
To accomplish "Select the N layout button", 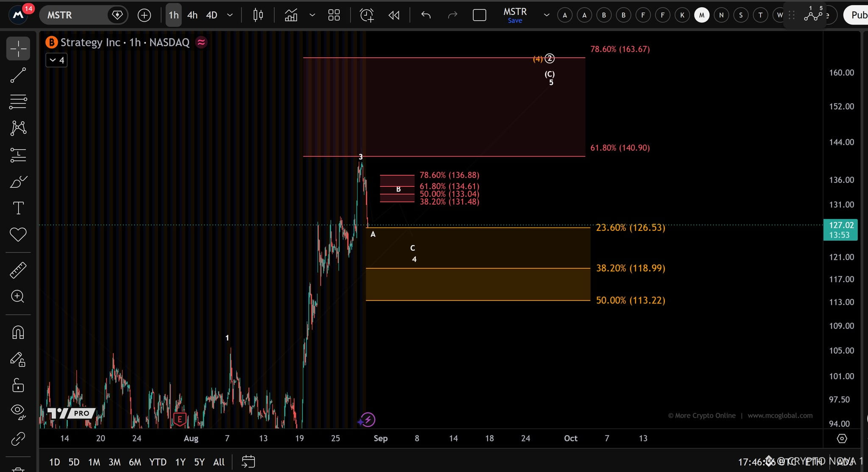I will click(x=721, y=15).
